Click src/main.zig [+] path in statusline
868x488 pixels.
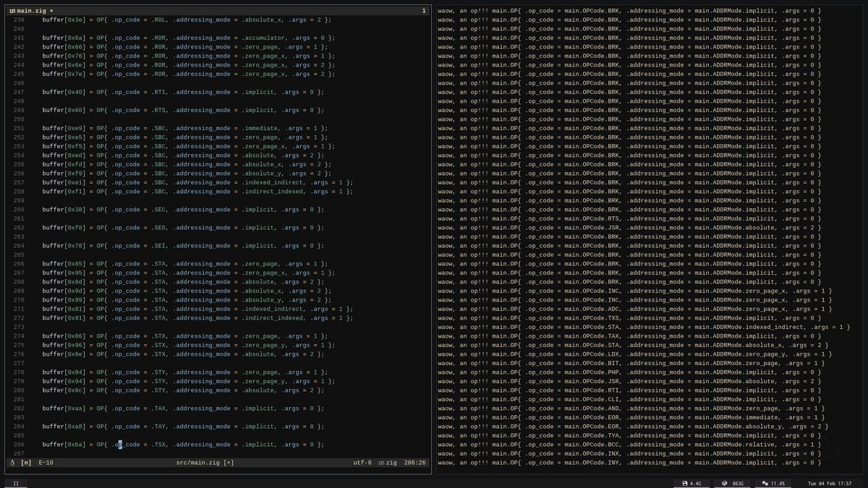click(205, 463)
